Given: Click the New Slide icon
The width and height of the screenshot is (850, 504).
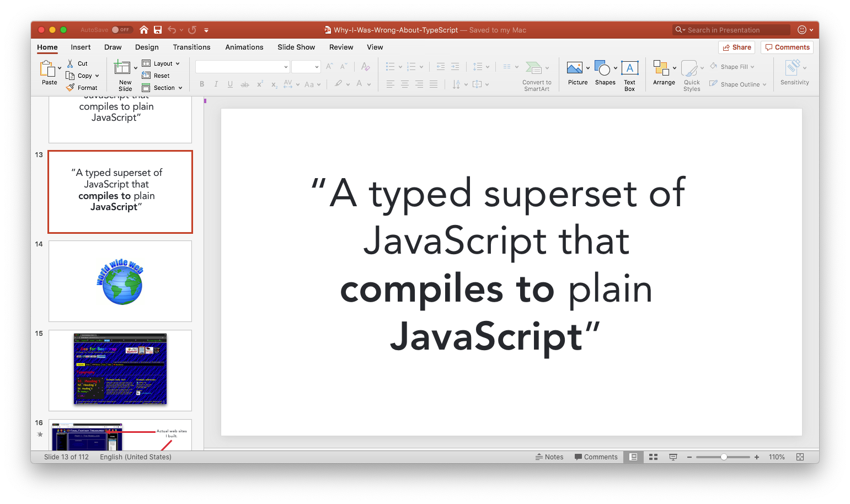Looking at the screenshot, I should tap(122, 68).
